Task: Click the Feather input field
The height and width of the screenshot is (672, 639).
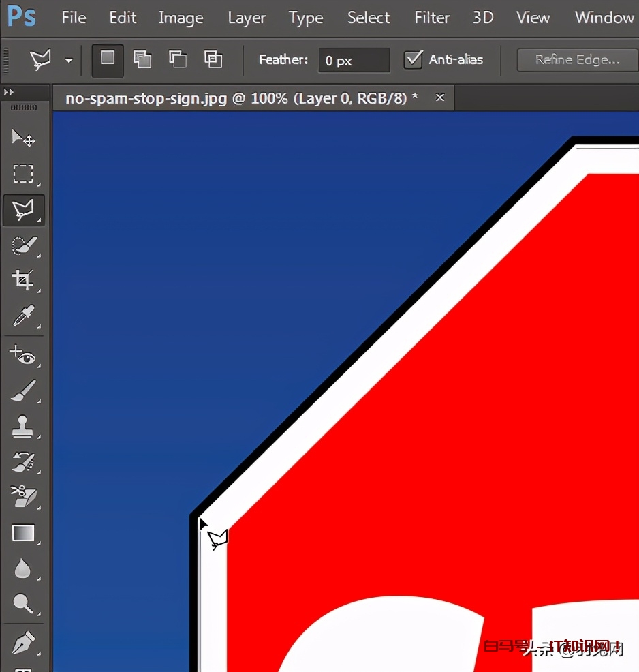Action: [354, 61]
